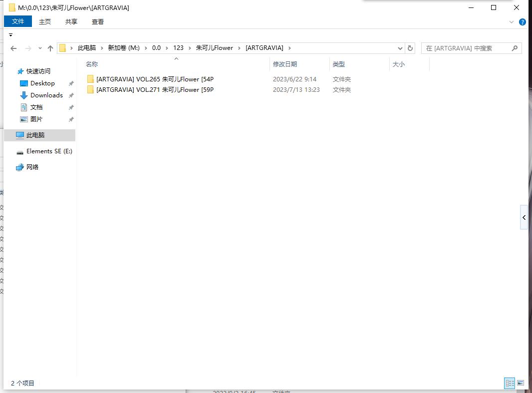Select the 朱可儿Flower breadcrumb segment

click(215, 48)
